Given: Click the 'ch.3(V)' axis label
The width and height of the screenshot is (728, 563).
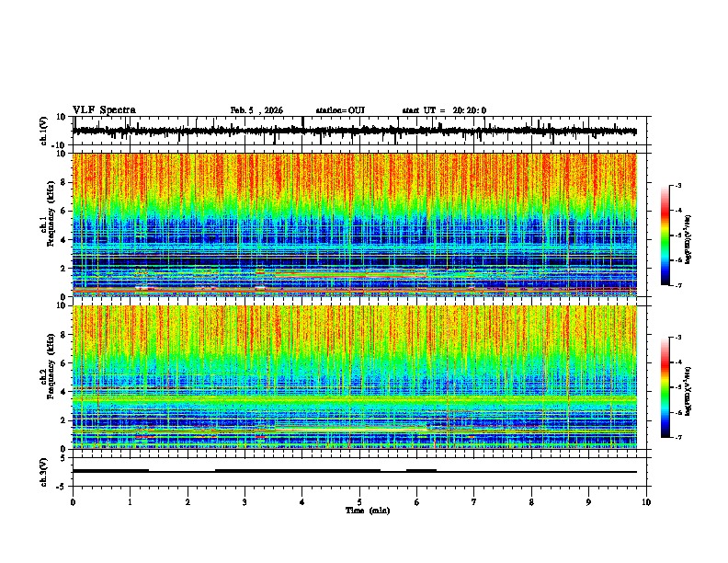Looking at the screenshot, I should tap(44, 472).
